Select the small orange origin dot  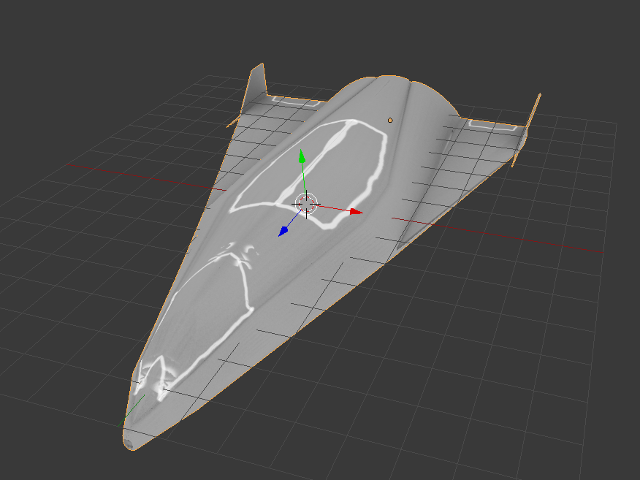tap(390, 120)
